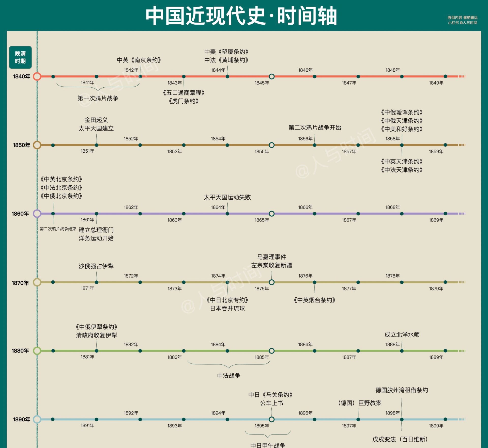Select the 《中英北京条约》 label
This screenshot has width=488, height=448.
tap(61, 179)
